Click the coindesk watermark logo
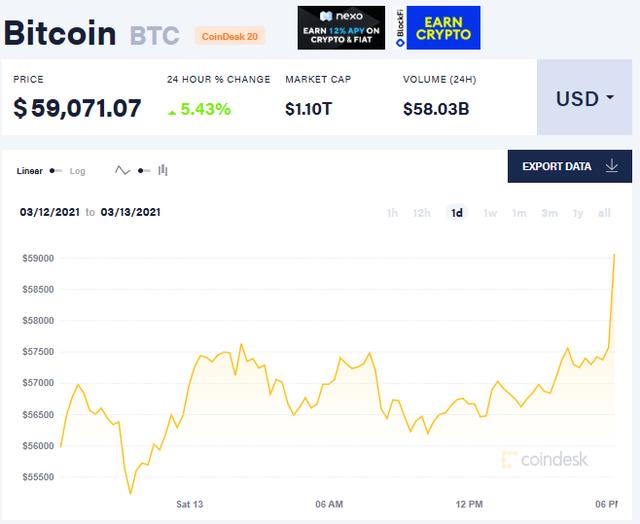Image resolution: width=640 pixels, height=524 pixels. [545, 460]
